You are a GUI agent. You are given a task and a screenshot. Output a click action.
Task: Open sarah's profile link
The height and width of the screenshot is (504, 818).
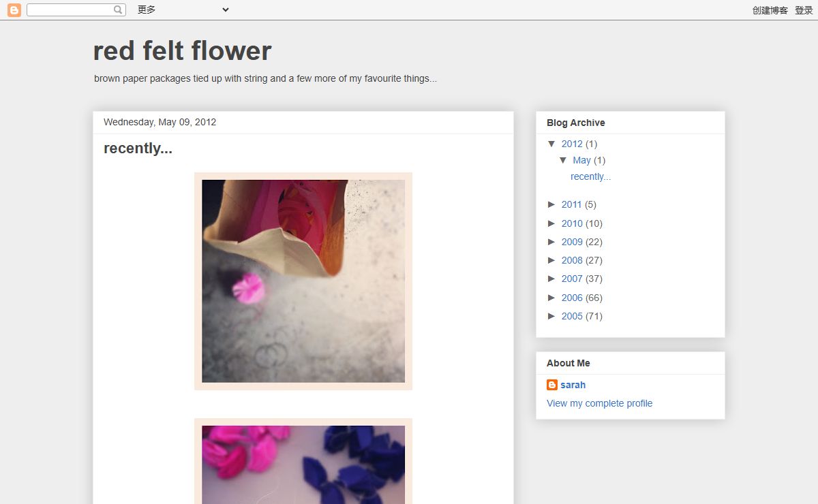click(x=573, y=385)
